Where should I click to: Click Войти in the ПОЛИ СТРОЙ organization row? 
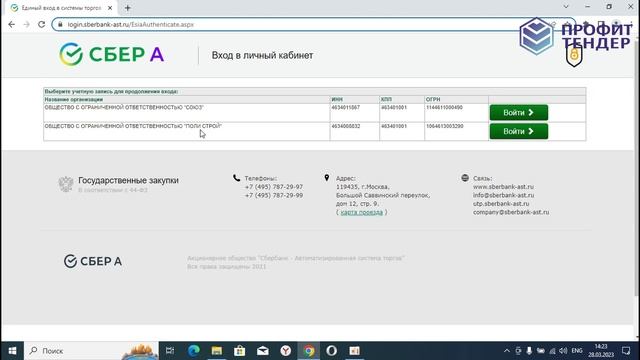click(519, 131)
